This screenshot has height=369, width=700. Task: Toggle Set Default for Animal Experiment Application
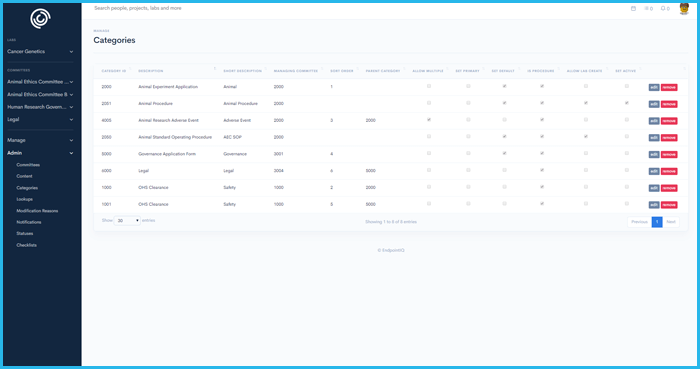pyautogui.click(x=504, y=86)
